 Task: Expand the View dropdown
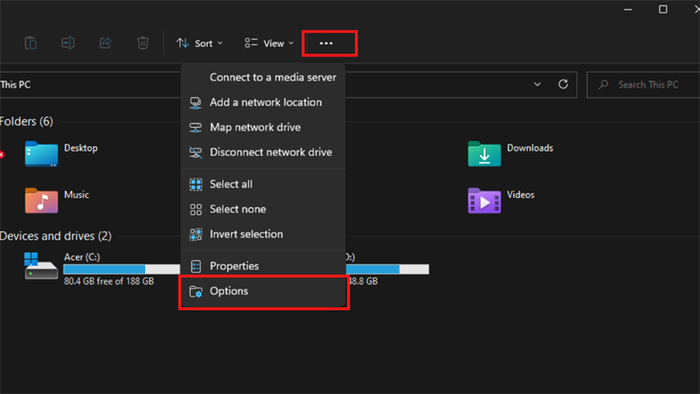pos(269,43)
